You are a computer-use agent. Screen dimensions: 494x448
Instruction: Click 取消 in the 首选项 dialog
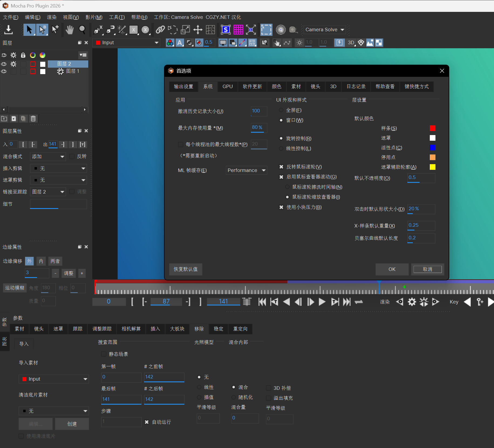pyautogui.click(x=428, y=269)
